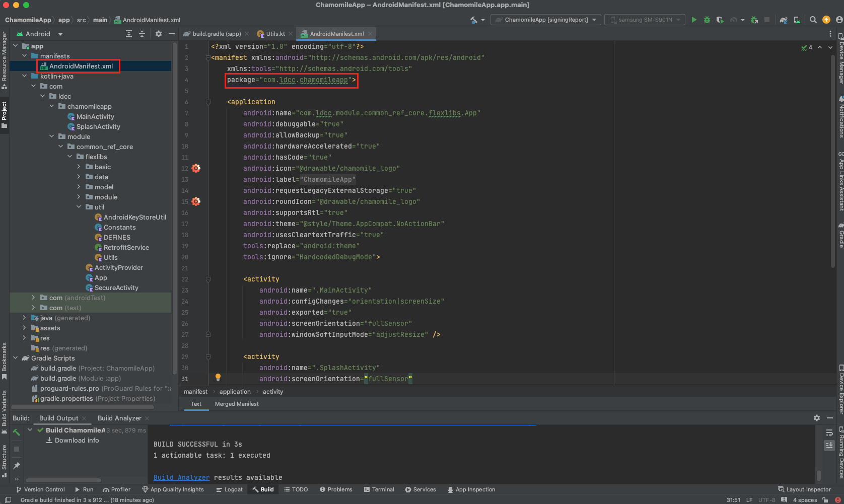
Task: Hide the Build tool window
Action: point(830,418)
